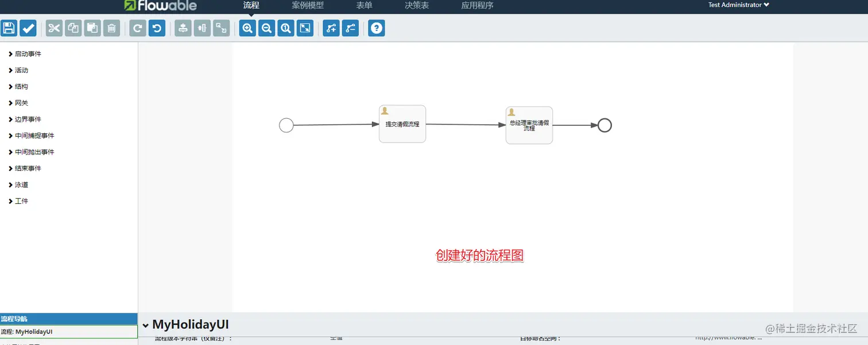Click the undo arrow icon
The height and width of the screenshot is (345, 868).
pyautogui.click(x=157, y=28)
